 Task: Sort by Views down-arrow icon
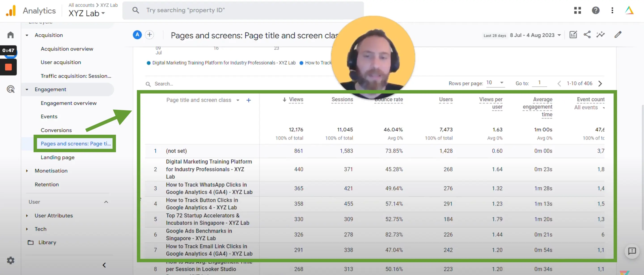click(284, 100)
